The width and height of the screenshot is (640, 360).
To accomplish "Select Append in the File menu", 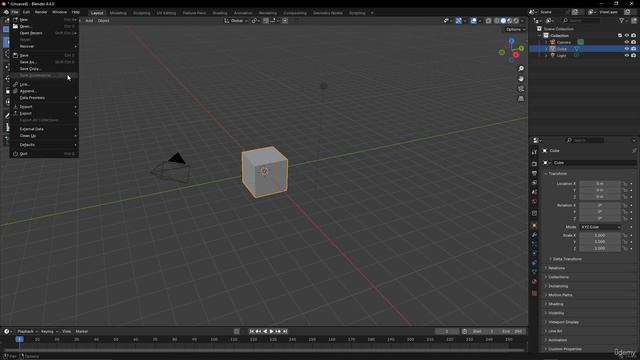I will point(44,91).
